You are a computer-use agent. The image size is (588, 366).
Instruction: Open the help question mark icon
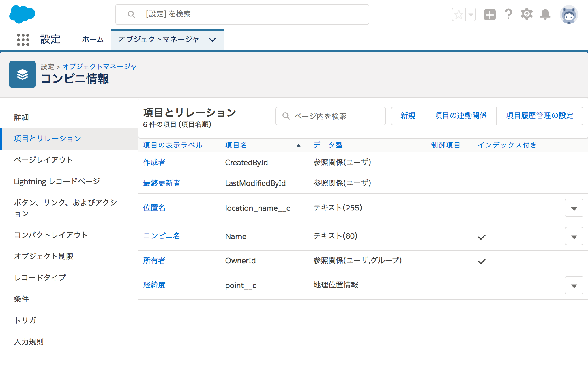click(508, 14)
